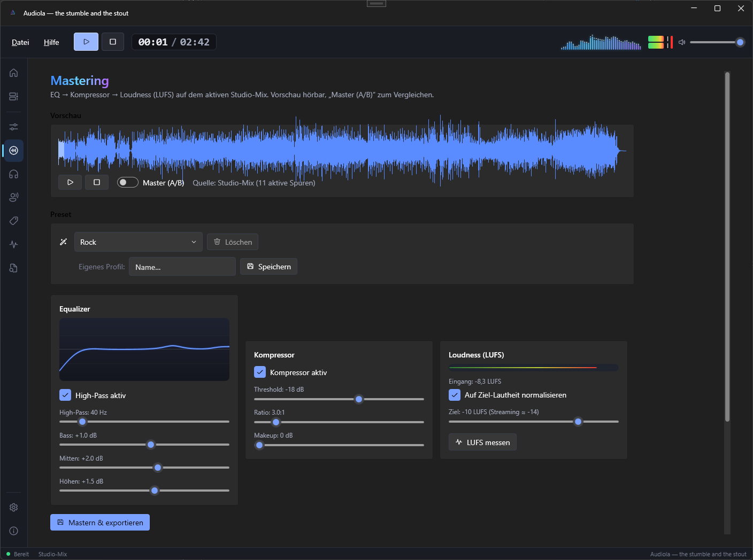
Task: Adjust the Makeup 0 dB slider
Action: pyautogui.click(x=339, y=445)
